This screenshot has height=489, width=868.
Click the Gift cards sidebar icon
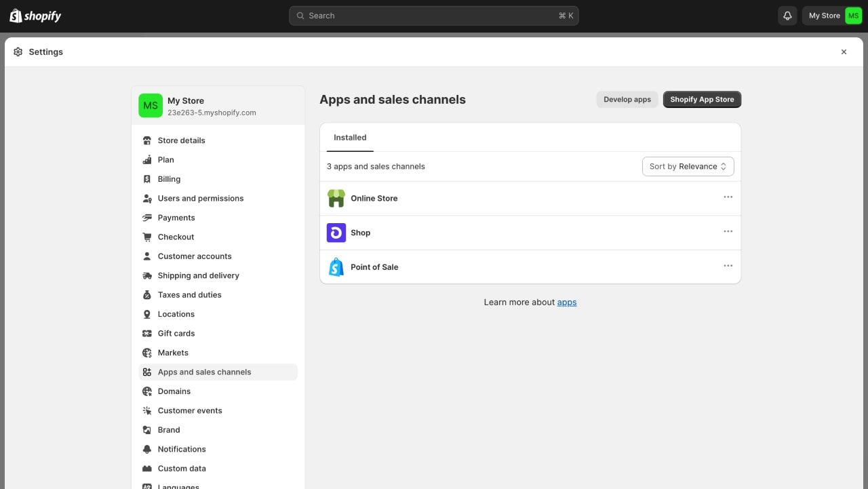pos(147,334)
